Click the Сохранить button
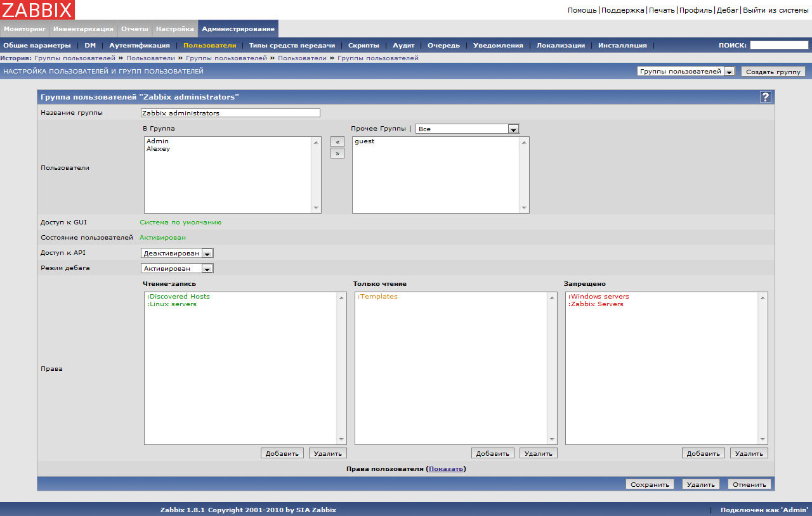This screenshot has height=516, width=812. click(650, 484)
